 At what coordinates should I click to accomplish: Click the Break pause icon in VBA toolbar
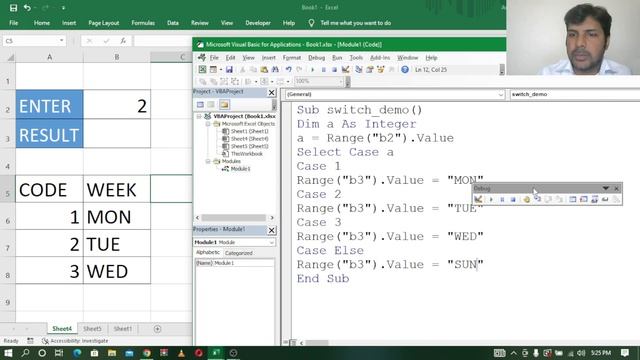[324, 70]
